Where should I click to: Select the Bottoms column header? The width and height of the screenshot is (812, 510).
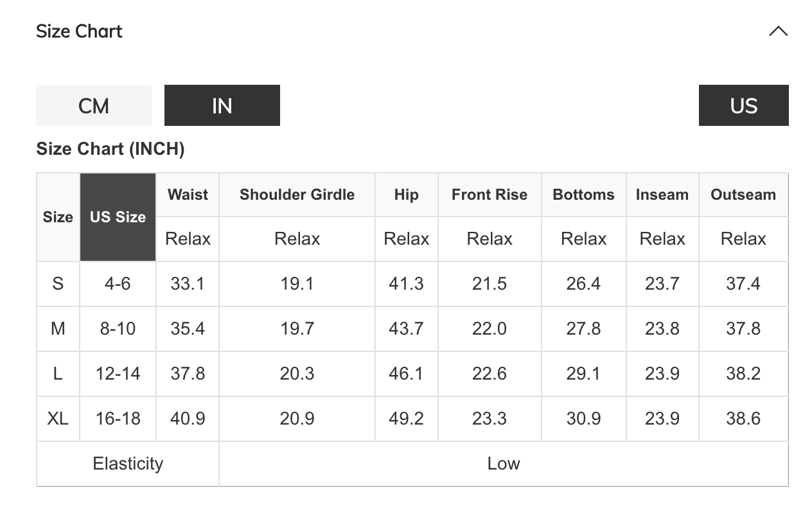pos(583,195)
